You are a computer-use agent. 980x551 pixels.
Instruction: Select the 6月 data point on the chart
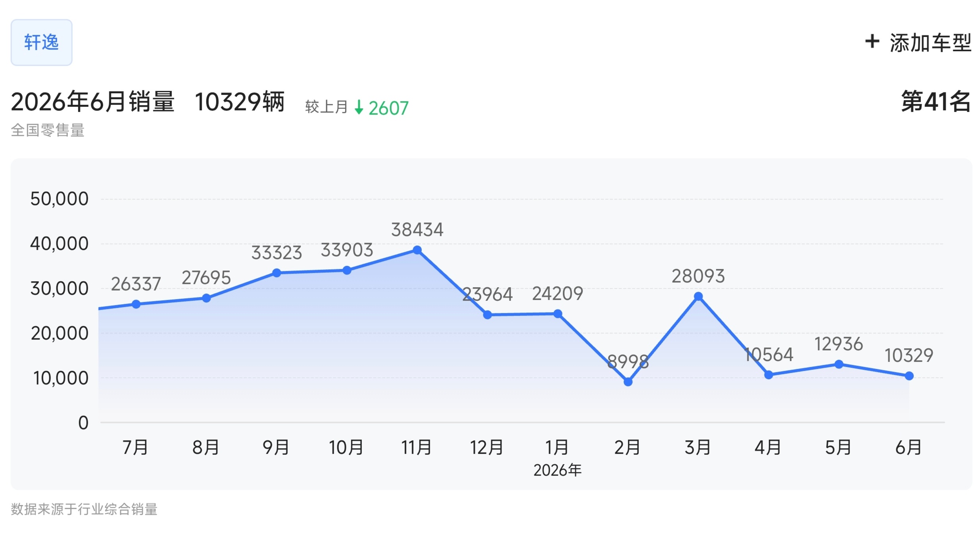click(909, 376)
